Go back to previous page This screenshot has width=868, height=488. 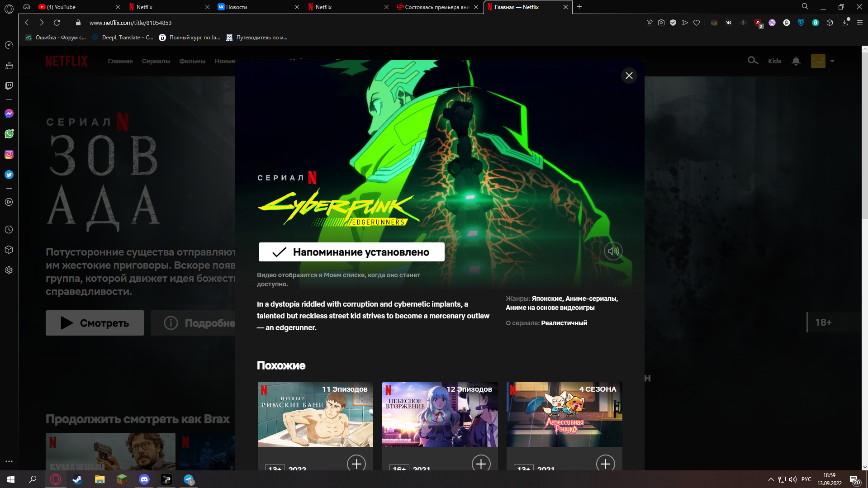[x=27, y=23]
